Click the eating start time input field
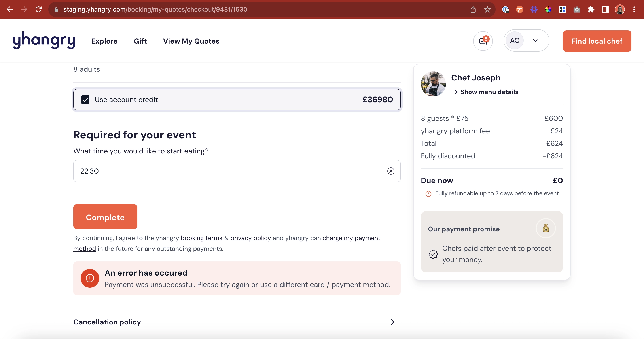 237,171
